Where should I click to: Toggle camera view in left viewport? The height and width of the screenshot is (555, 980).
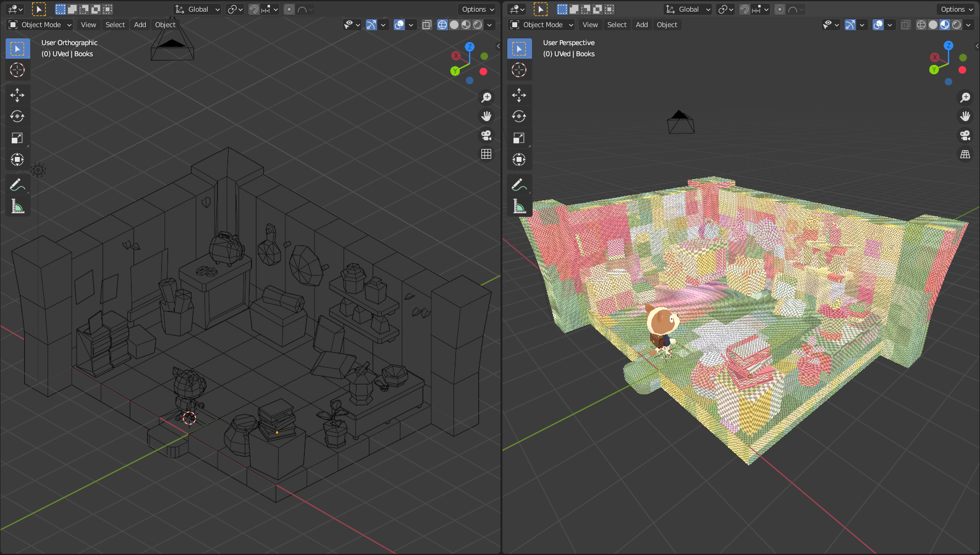point(486,135)
